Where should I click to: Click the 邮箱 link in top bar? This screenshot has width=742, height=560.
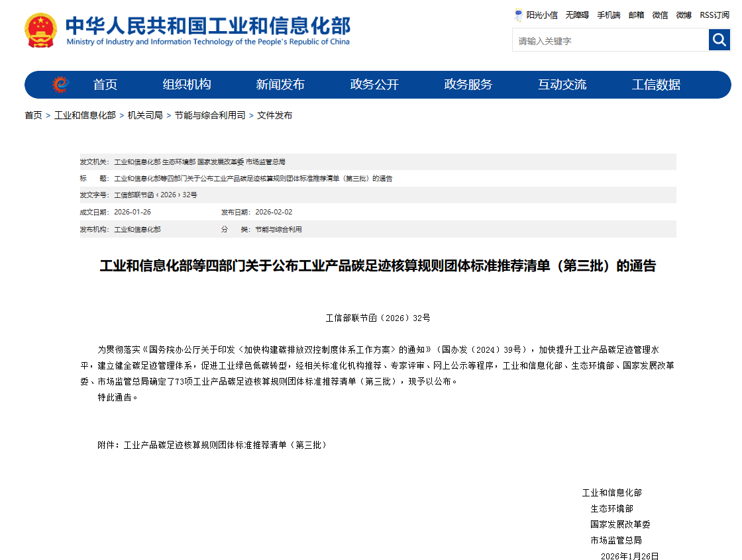tap(636, 15)
